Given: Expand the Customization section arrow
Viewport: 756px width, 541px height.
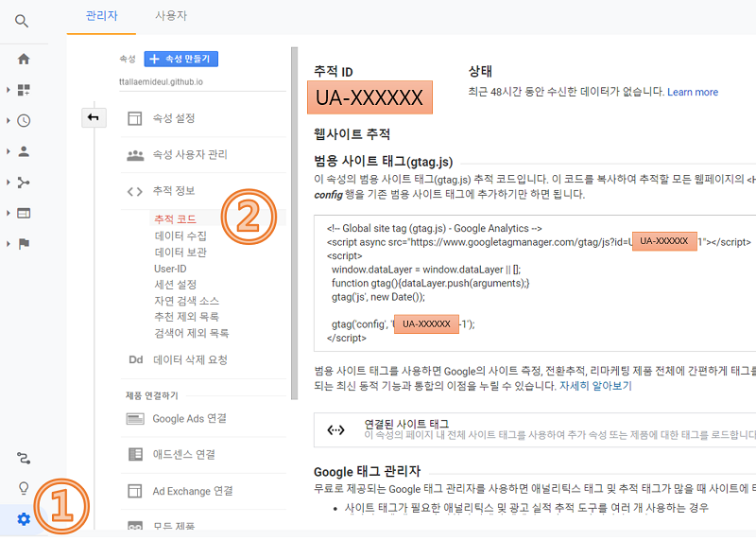Looking at the screenshot, I should 9,90.
